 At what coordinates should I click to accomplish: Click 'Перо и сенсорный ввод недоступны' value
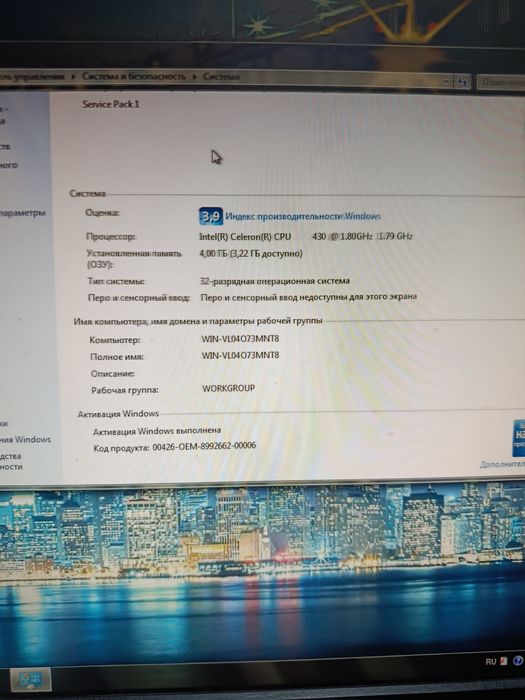[308, 296]
